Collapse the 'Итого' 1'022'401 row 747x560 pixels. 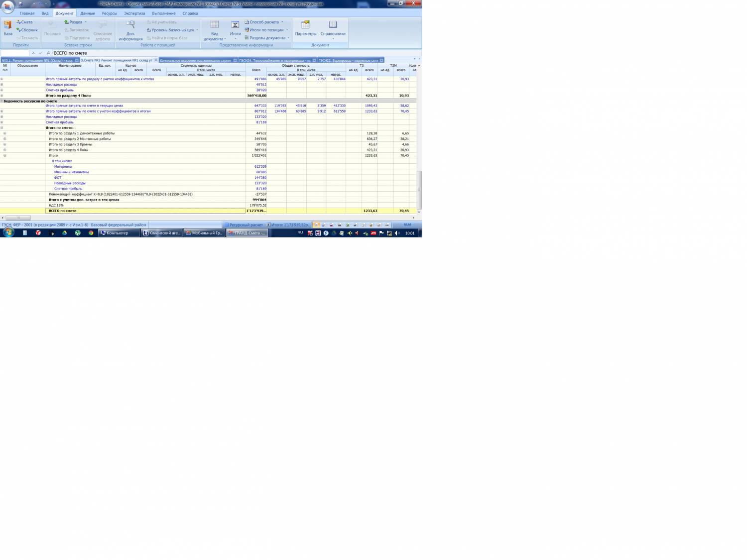pos(5,155)
